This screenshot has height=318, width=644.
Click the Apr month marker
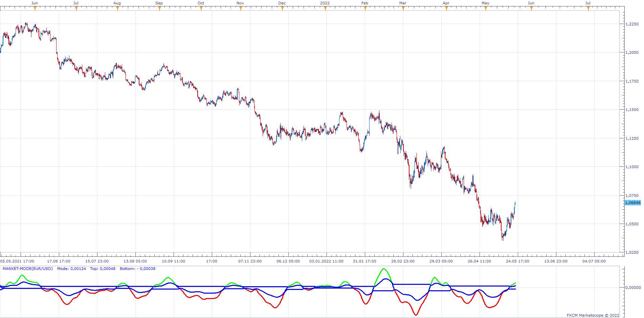pos(446,8)
